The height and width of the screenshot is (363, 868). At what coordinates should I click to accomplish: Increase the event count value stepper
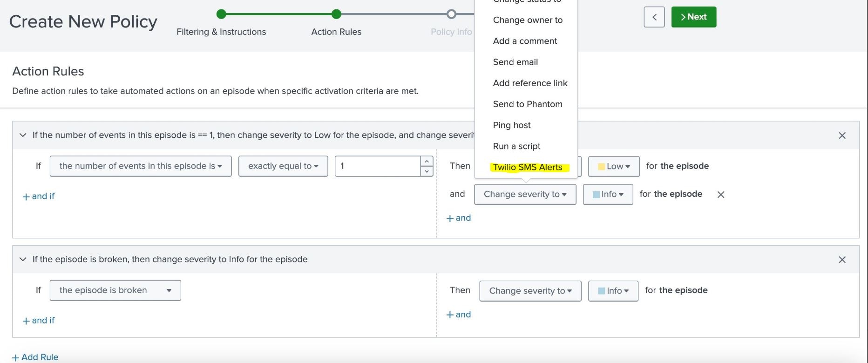[x=427, y=161]
